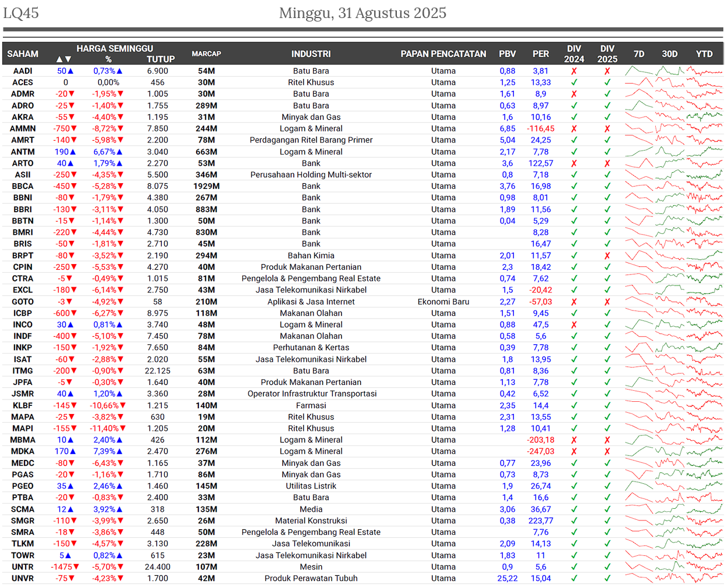Image resolution: width=728 pixels, height=585 pixels.
Task: Click the date 'Minggu, 31 Agustus 2025'
Action: pos(363,13)
